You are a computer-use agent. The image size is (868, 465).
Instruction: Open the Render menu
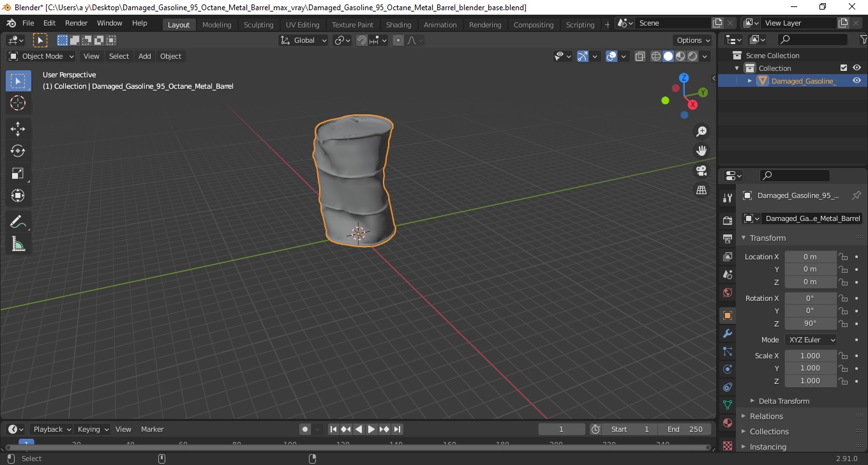click(x=77, y=23)
